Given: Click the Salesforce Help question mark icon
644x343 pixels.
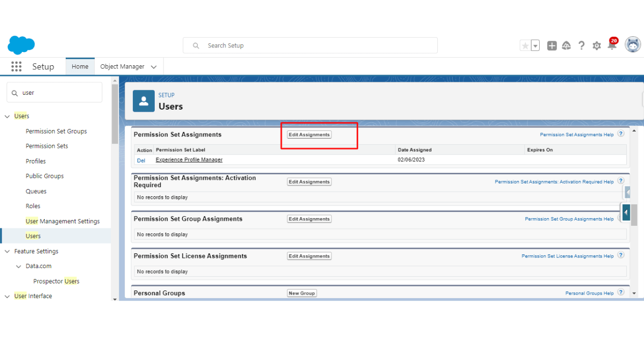Looking at the screenshot, I should pyautogui.click(x=581, y=46).
